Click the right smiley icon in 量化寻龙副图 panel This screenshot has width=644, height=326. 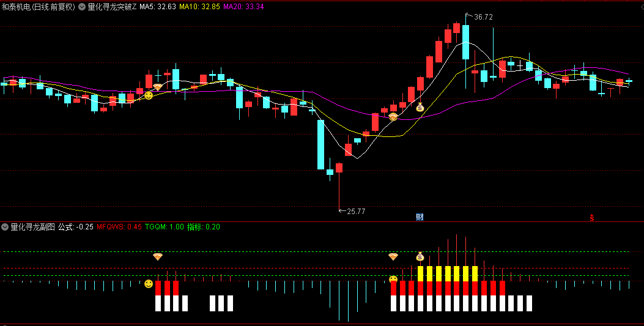[x=393, y=280]
